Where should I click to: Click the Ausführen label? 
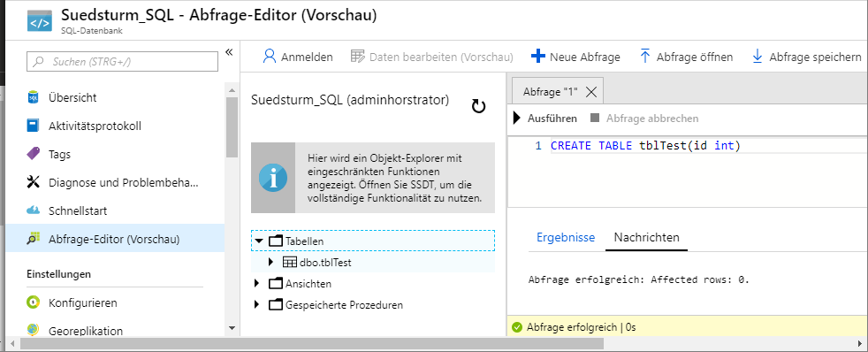click(x=552, y=119)
